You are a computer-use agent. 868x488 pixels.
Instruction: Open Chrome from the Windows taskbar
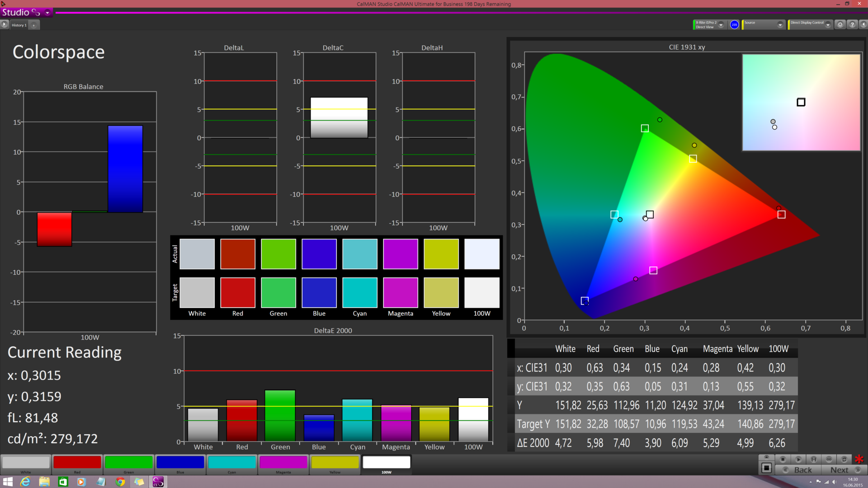pyautogui.click(x=120, y=482)
